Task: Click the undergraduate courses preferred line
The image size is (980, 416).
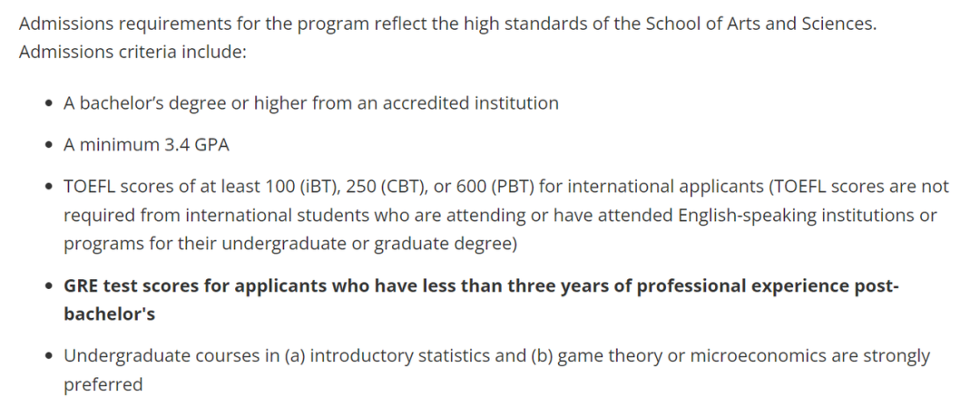Action: (496, 370)
